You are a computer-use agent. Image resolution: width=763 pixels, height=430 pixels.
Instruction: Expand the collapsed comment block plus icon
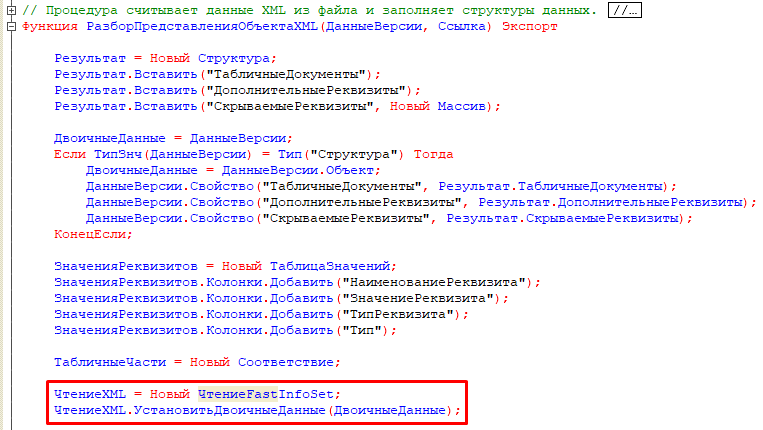[11, 10]
